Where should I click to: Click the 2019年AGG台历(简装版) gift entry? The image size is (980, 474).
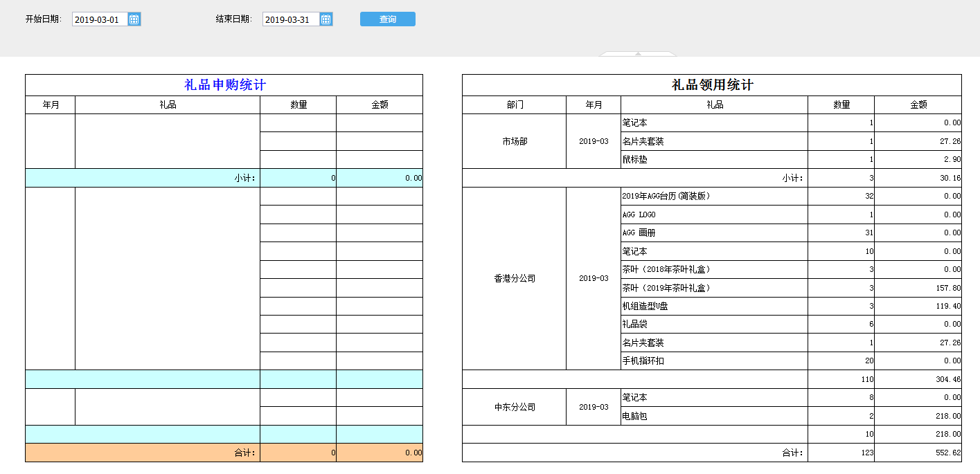(x=666, y=196)
